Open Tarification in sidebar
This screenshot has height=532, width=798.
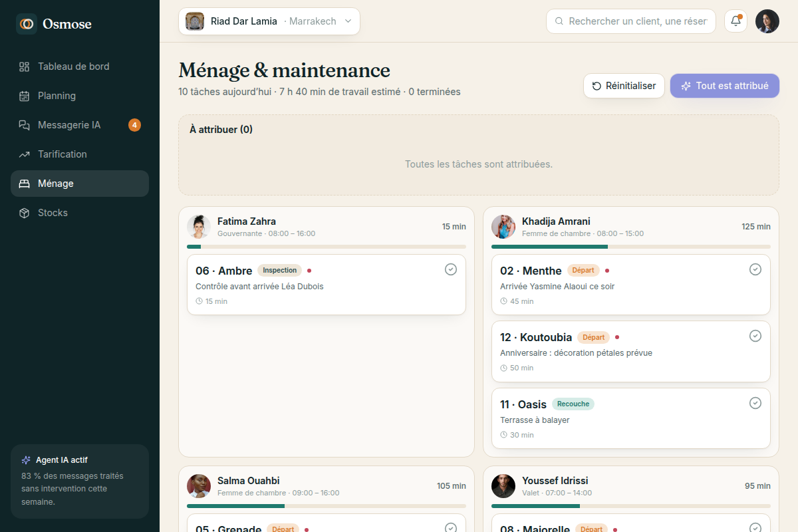pos(80,154)
